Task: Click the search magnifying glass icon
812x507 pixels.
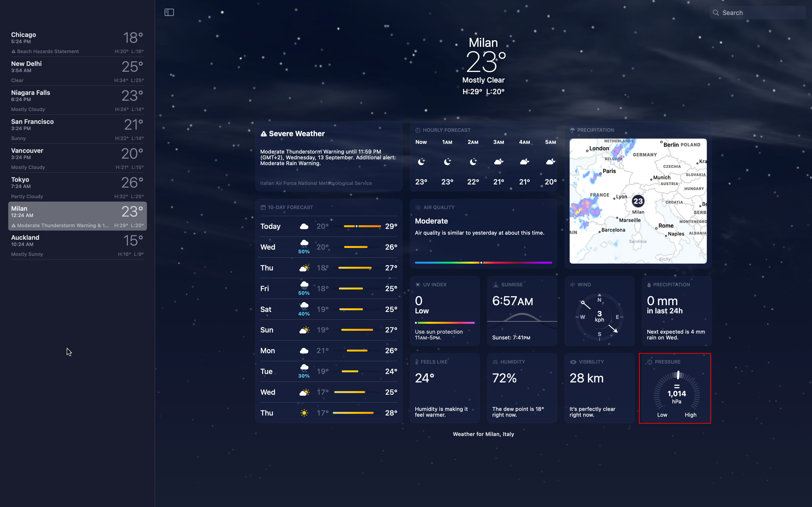Action: [716, 13]
